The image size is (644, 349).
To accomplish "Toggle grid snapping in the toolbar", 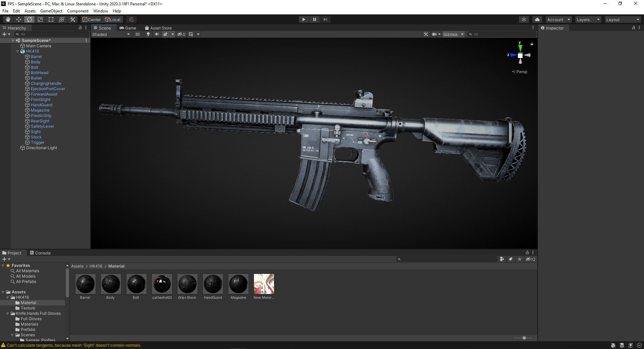I will pos(131,19).
